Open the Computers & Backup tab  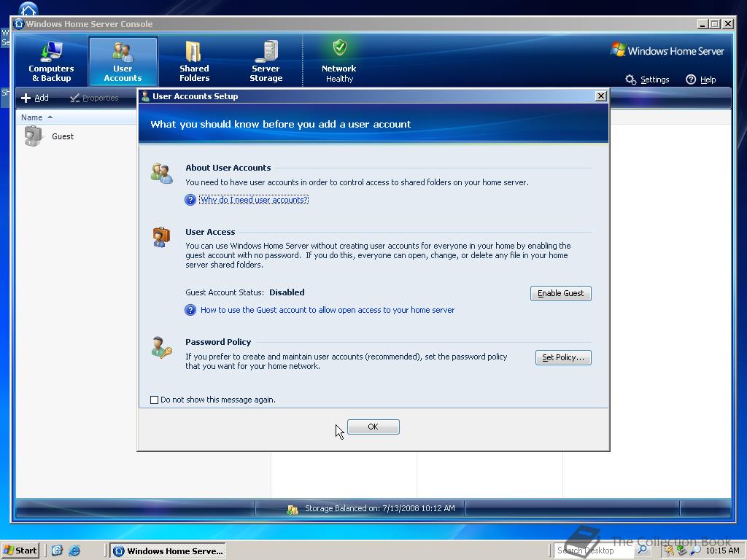51,62
